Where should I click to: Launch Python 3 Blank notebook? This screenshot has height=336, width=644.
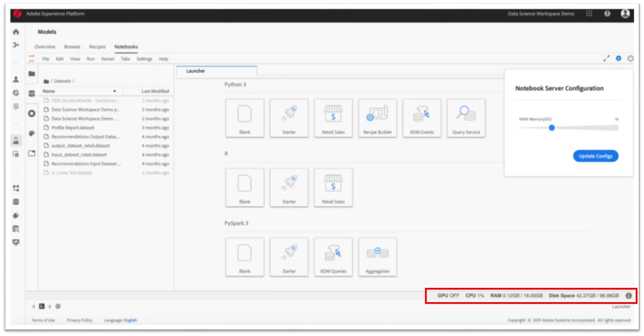tap(245, 118)
